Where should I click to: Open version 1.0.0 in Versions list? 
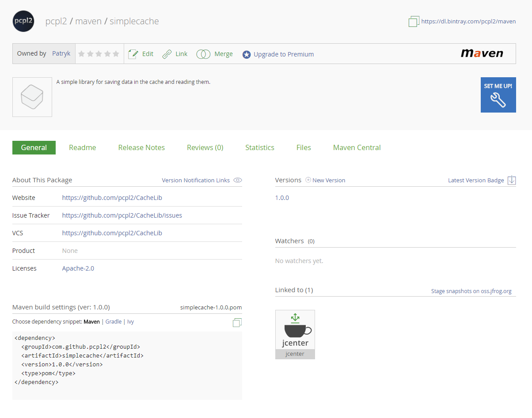[x=282, y=198]
